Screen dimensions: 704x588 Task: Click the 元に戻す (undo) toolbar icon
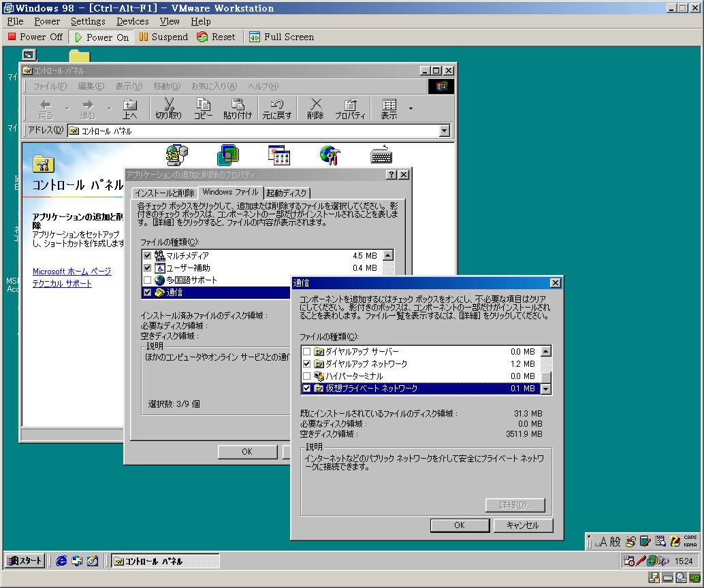coord(277,109)
